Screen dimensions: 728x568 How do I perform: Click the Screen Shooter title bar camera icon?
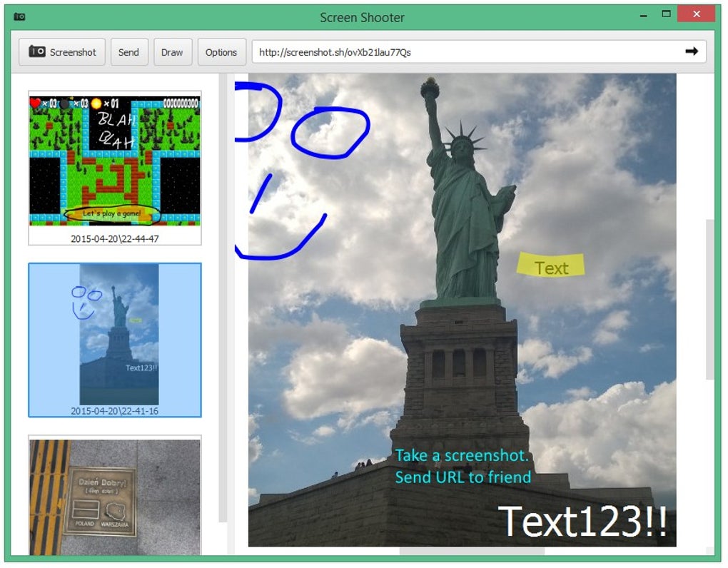[x=19, y=16]
